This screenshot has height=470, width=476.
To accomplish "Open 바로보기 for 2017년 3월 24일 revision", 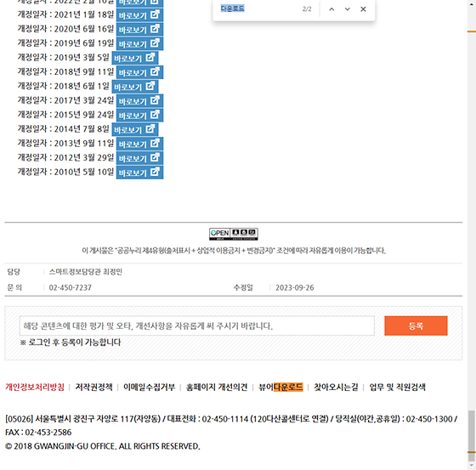I will coord(139,100).
